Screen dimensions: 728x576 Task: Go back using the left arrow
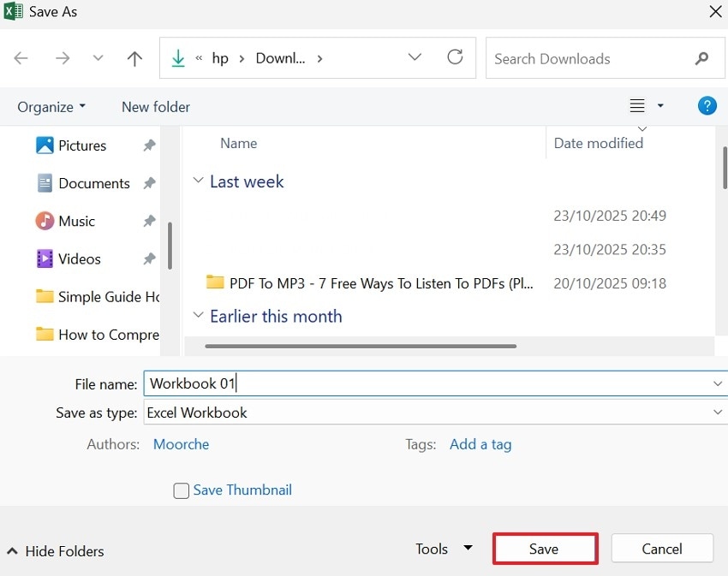coord(21,58)
